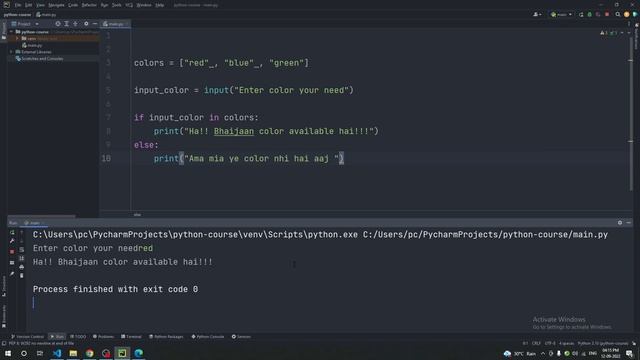Toggle Soft-Wrap icon in Run panel

click(22, 249)
